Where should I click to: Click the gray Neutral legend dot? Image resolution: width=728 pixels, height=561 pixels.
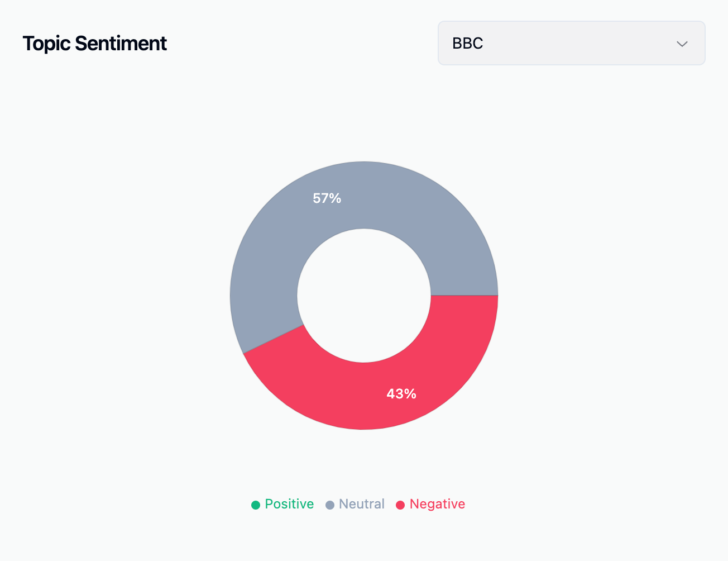click(x=330, y=505)
